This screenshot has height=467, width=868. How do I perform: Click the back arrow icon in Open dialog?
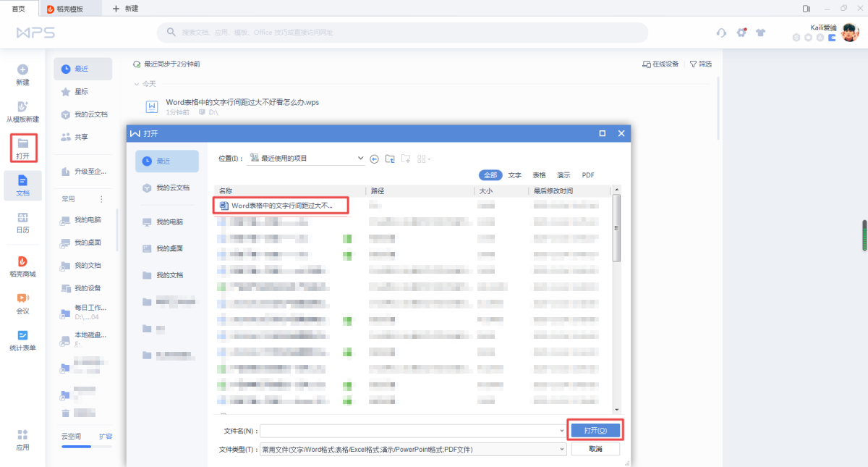pyautogui.click(x=374, y=159)
